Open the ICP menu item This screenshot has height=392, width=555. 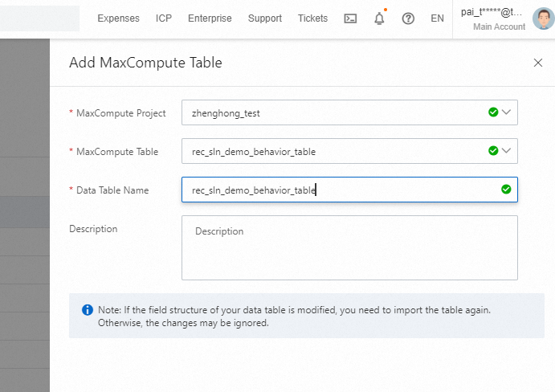tap(164, 18)
